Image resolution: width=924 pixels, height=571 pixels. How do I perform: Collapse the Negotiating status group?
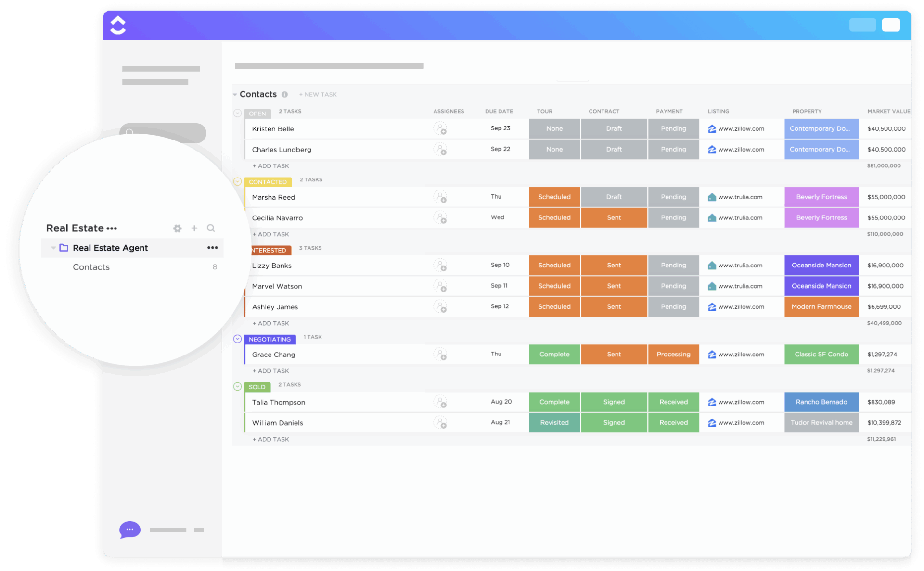(x=237, y=339)
